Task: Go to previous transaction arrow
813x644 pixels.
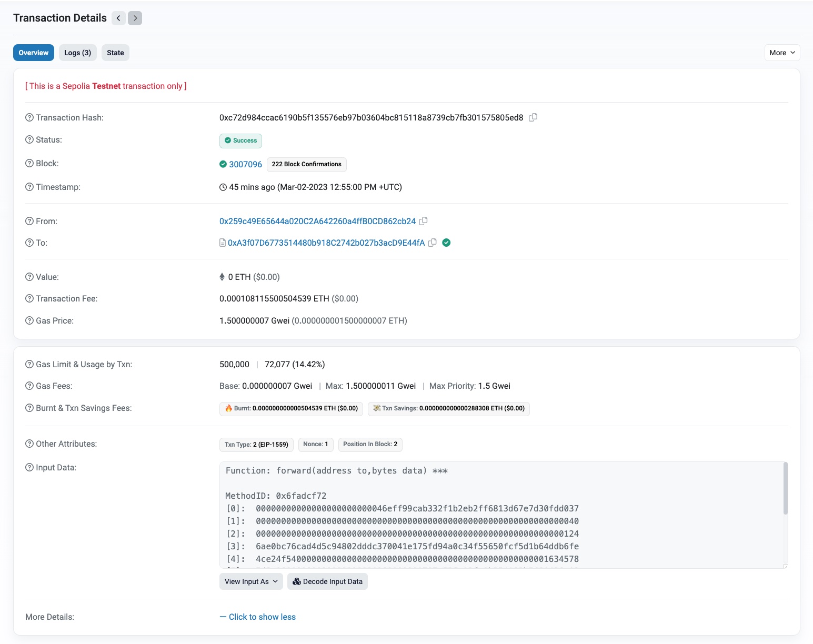Action: [x=118, y=18]
